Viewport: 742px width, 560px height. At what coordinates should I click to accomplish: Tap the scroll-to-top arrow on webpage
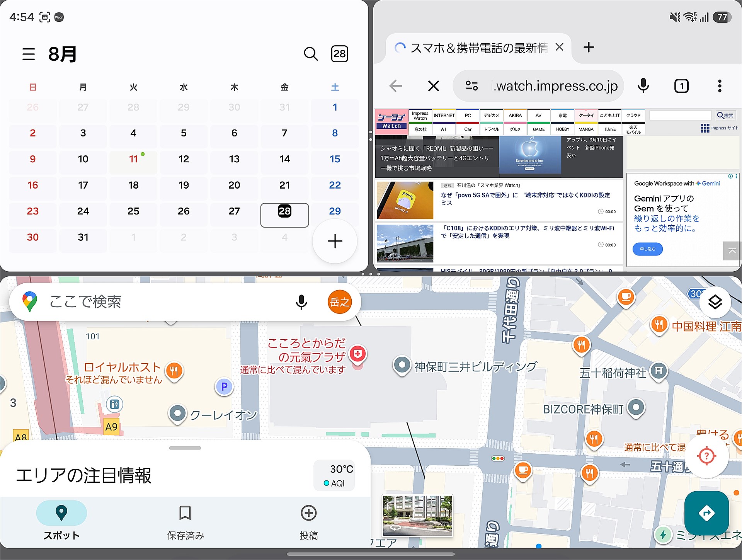click(x=732, y=251)
